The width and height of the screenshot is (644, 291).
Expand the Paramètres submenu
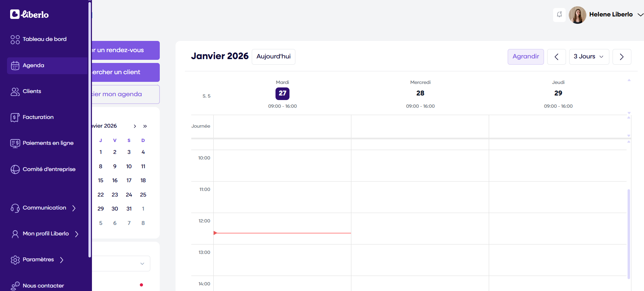pyautogui.click(x=62, y=260)
